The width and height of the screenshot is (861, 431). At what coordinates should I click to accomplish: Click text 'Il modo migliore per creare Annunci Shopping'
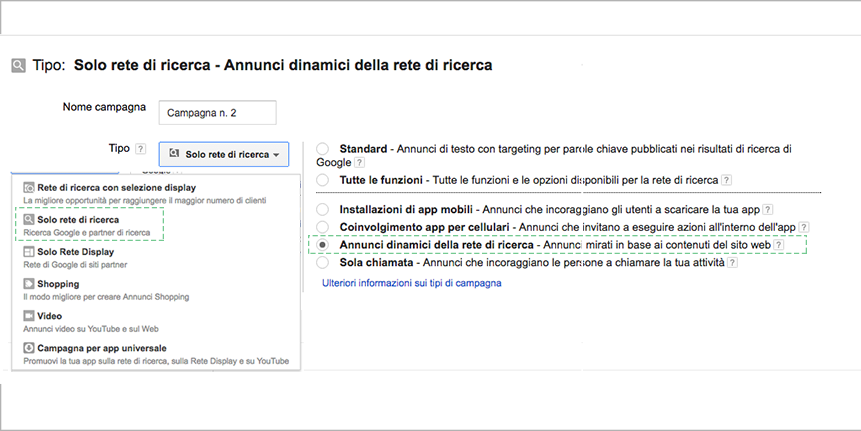coord(106,297)
